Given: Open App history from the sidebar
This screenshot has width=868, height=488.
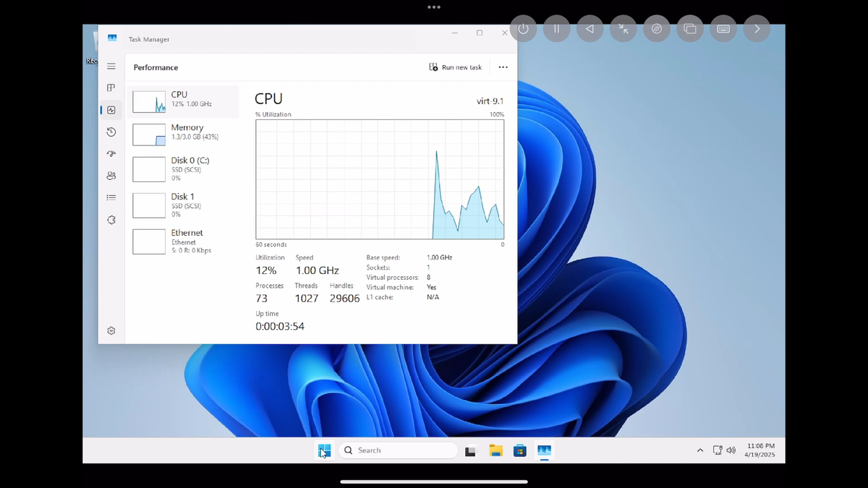Looking at the screenshot, I should point(111,132).
